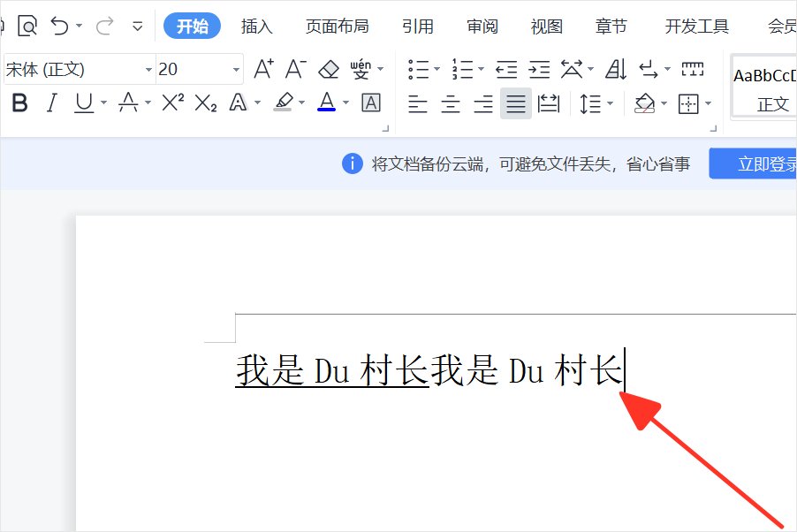The height and width of the screenshot is (532, 797).
Task: Clear formatting with the eraser icon
Action: click(x=328, y=69)
